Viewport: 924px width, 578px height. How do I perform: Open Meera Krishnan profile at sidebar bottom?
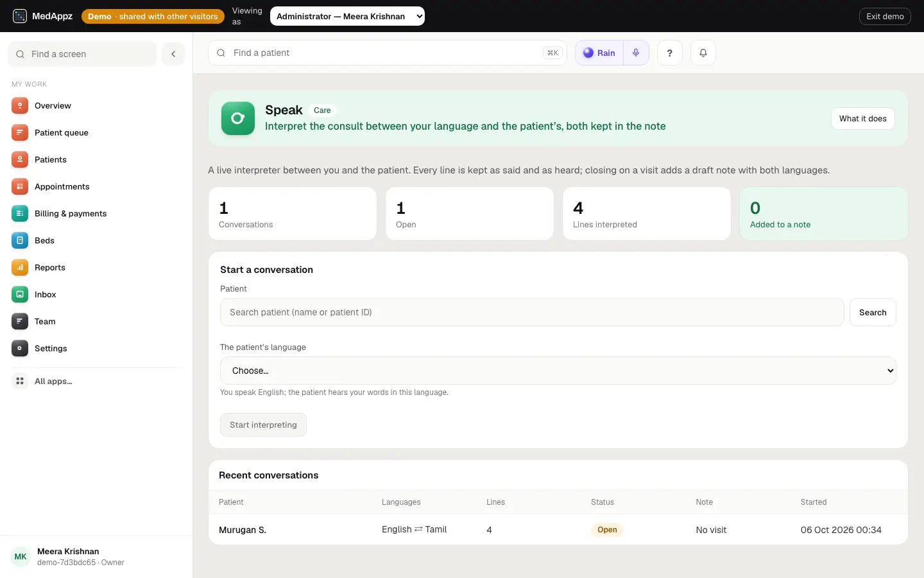[x=96, y=557]
